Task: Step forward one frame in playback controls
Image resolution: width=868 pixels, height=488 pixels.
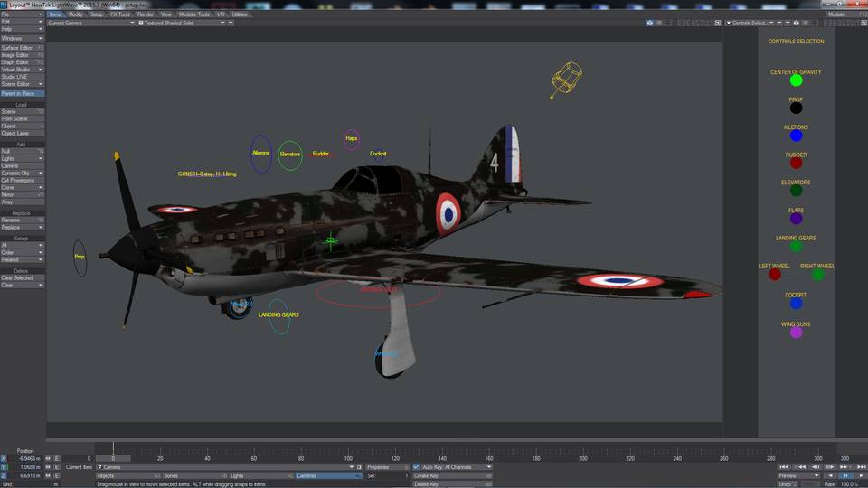Action: (x=829, y=467)
